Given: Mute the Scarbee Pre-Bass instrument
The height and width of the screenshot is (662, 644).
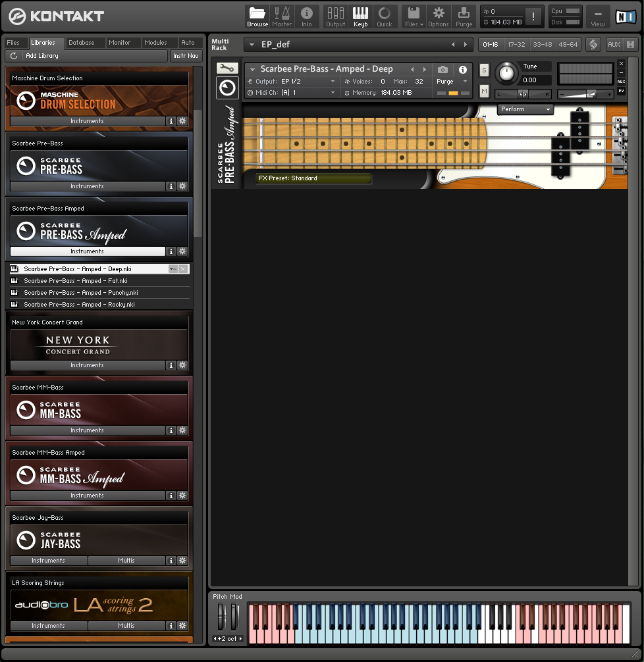Looking at the screenshot, I should coord(484,91).
